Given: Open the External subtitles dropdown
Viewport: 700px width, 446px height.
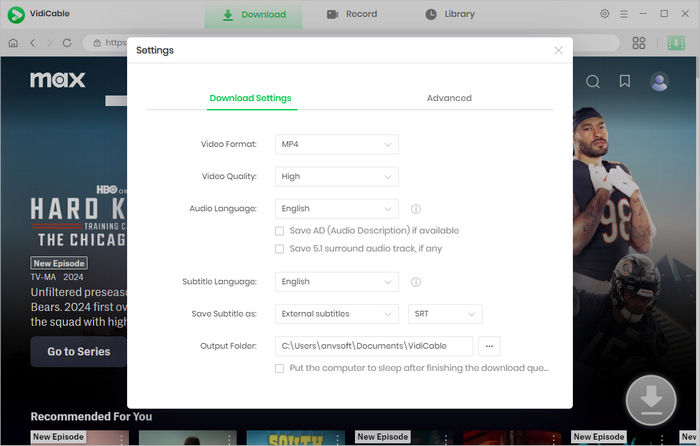Looking at the screenshot, I should coord(337,314).
